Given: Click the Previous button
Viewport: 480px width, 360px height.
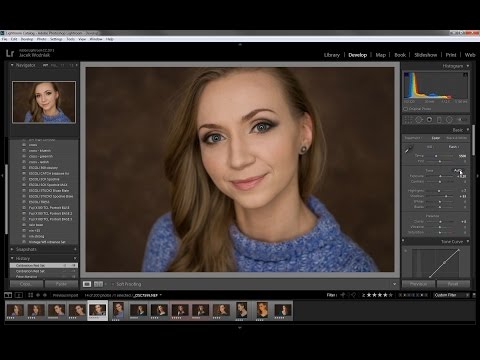Looking at the screenshot, I should pyautogui.click(x=418, y=284).
